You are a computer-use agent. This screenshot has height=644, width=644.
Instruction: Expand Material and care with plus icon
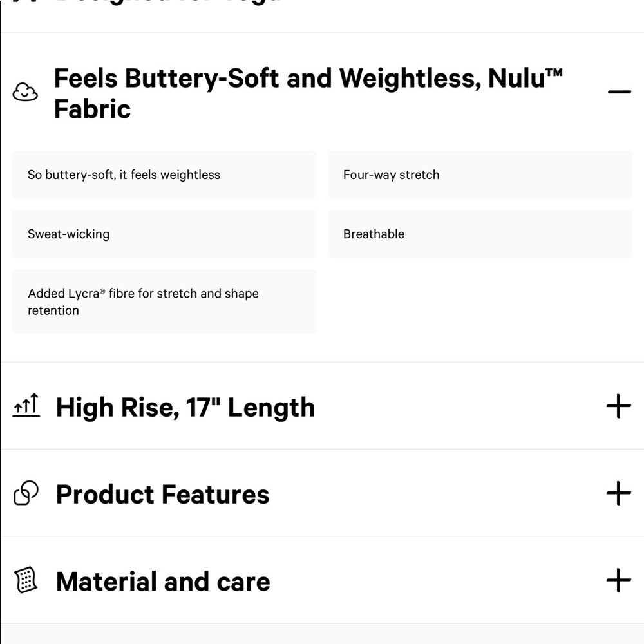(x=618, y=580)
